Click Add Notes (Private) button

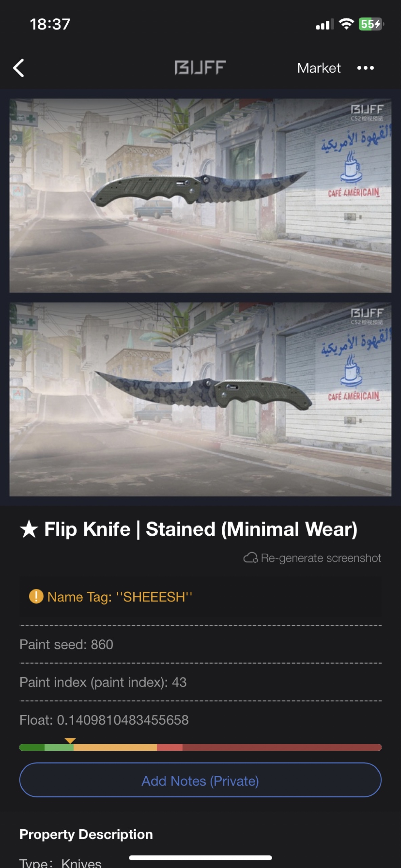pyautogui.click(x=200, y=780)
